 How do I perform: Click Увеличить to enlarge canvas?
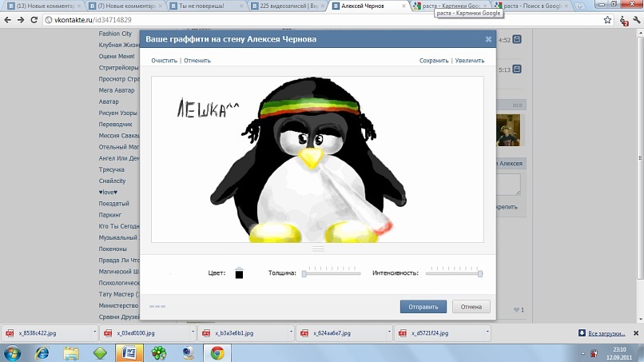point(470,61)
